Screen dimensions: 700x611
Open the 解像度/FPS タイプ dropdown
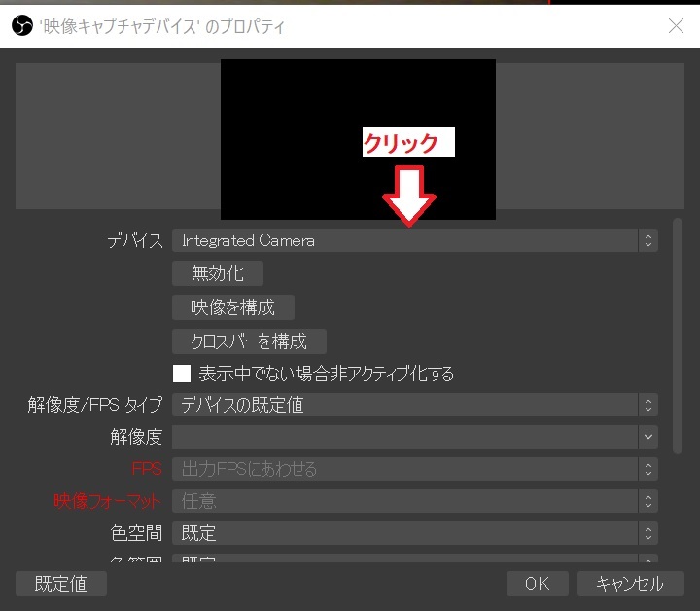[415, 405]
